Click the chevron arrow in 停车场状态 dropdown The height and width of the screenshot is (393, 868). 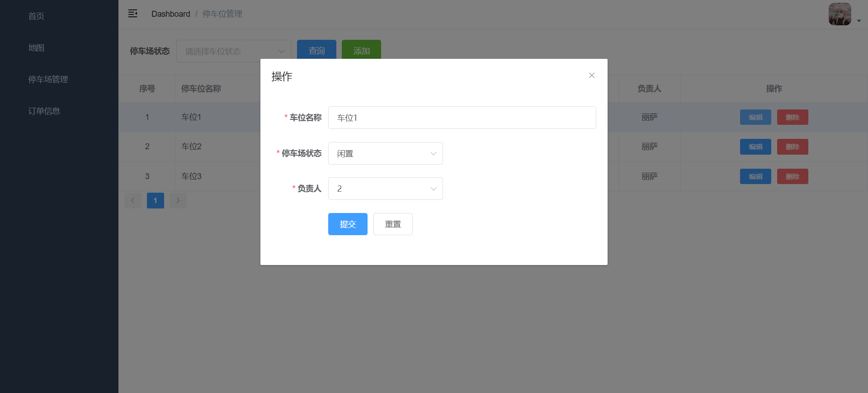tap(433, 154)
